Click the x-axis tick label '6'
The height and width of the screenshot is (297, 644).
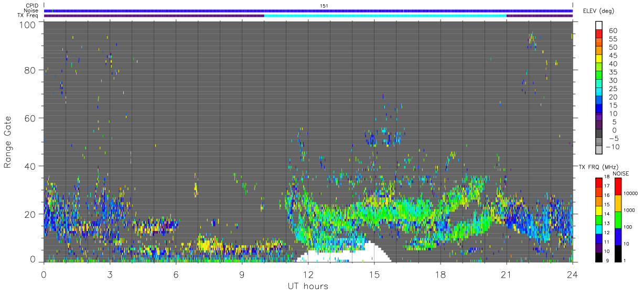click(176, 274)
